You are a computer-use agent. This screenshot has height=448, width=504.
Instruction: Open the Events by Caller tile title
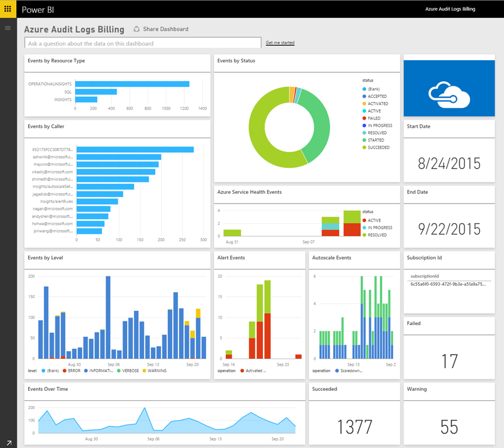coord(46,127)
